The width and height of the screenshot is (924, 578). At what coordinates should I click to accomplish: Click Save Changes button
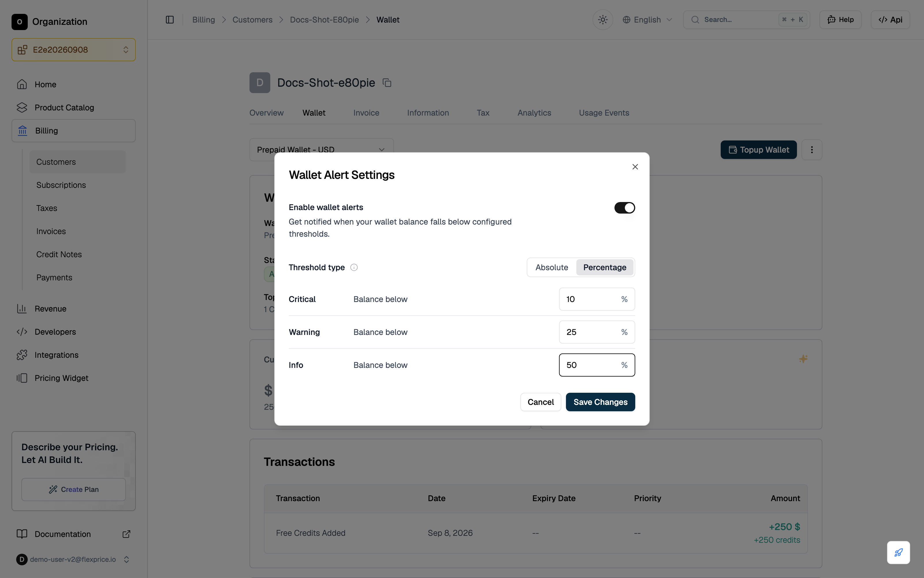(x=600, y=402)
